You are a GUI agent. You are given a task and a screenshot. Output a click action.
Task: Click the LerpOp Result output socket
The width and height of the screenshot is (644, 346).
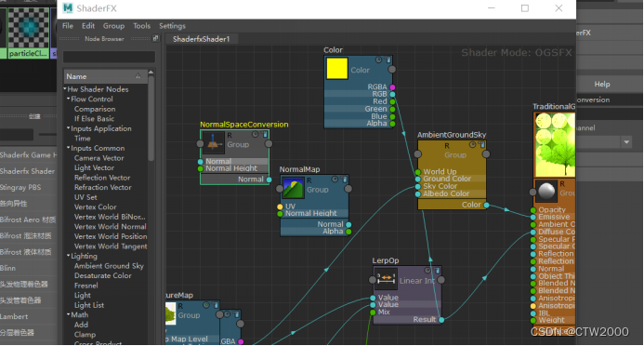pyautogui.click(x=441, y=319)
